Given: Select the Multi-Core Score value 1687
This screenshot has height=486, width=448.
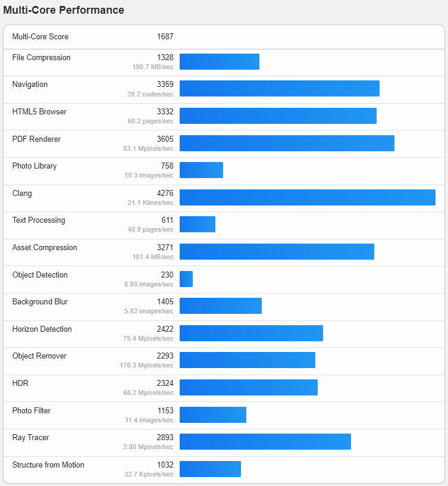Looking at the screenshot, I should [x=165, y=36].
